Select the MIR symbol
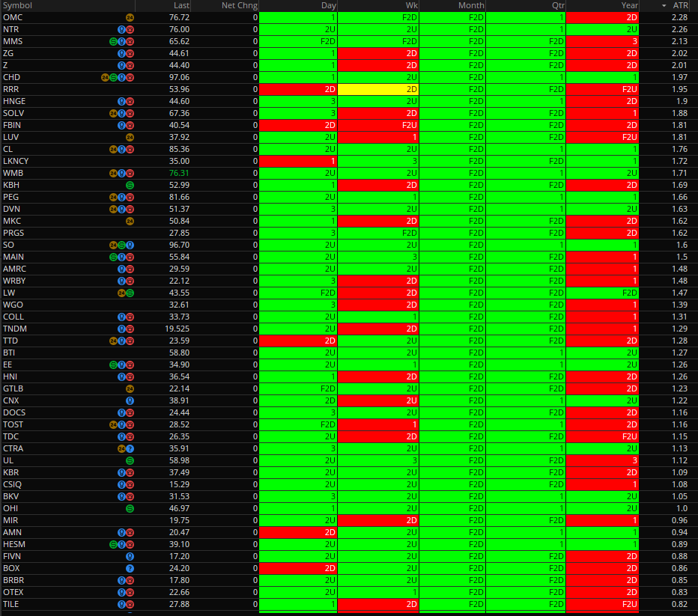 coord(10,521)
